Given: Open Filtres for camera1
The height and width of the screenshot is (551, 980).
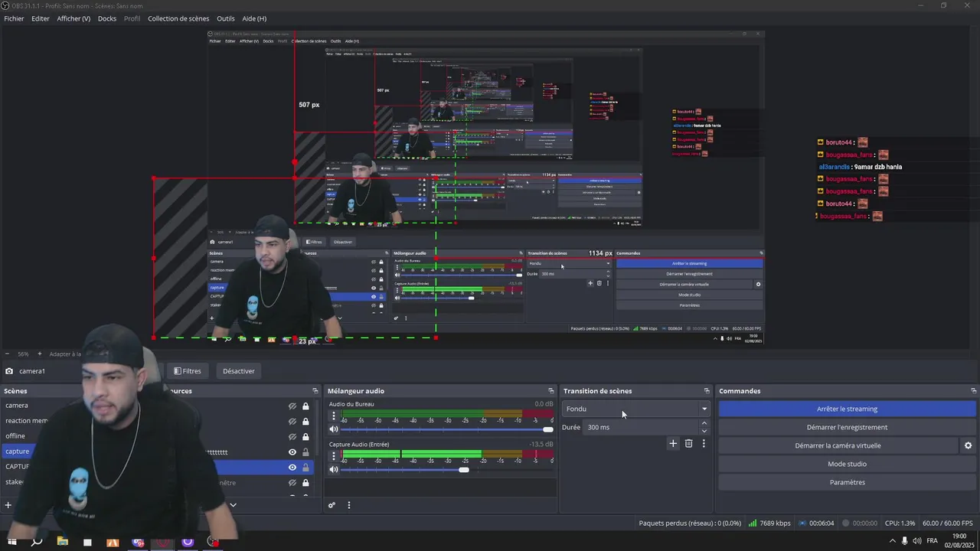Looking at the screenshot, I should pos(187,371).
